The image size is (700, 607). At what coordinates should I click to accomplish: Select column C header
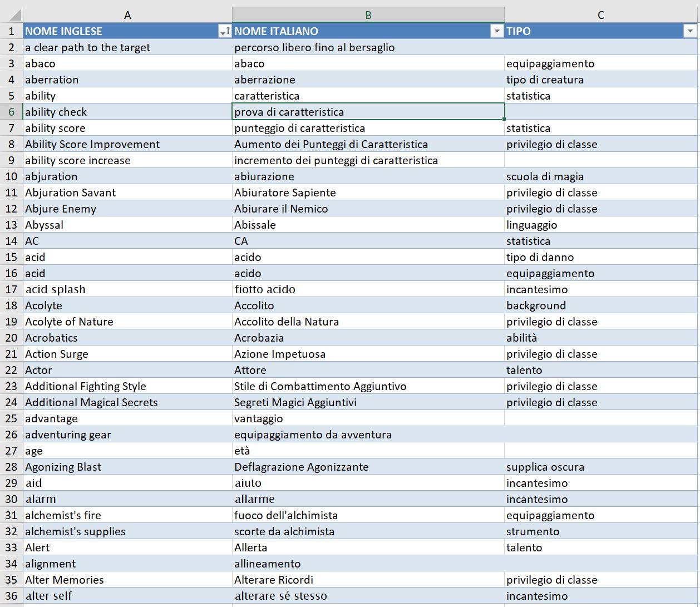click(600, 15)
